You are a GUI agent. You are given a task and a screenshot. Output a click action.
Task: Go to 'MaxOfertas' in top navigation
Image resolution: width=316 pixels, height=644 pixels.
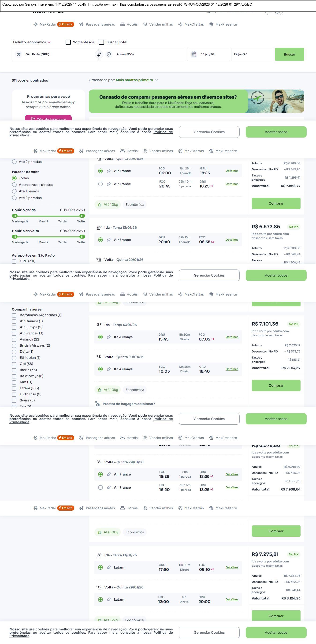[191, 25]
